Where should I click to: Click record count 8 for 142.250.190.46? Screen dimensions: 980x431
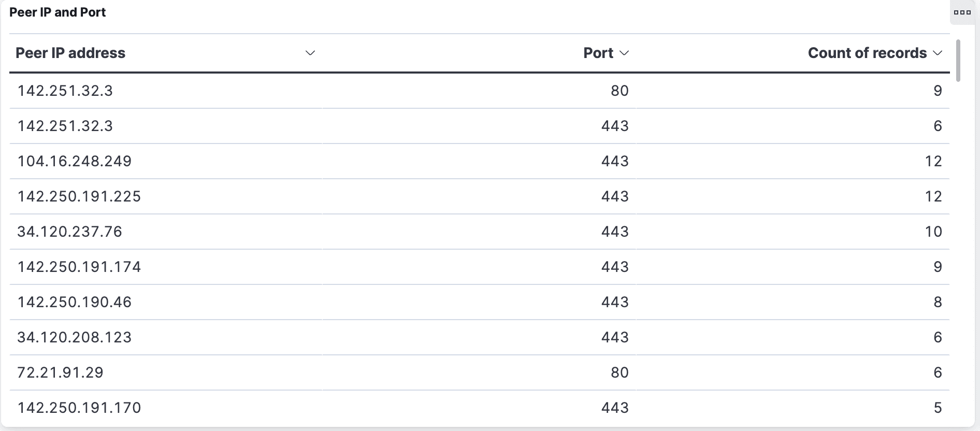pos(938,302)
